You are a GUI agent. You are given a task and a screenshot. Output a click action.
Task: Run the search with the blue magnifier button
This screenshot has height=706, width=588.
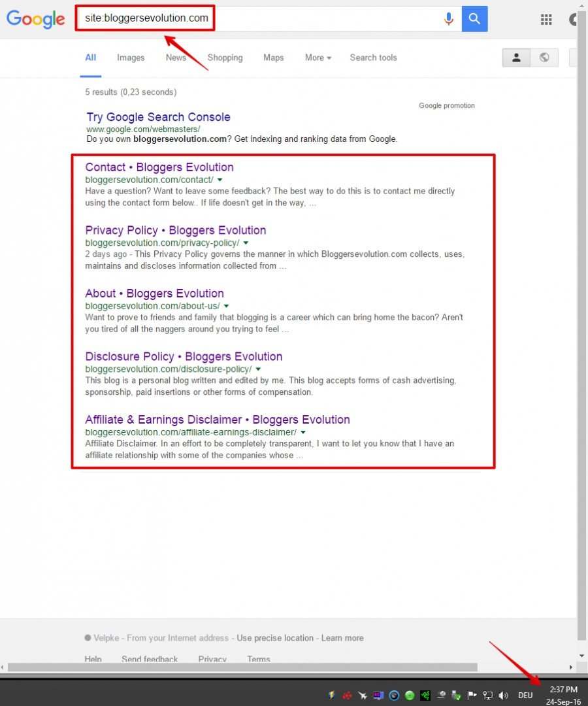pos(474,19)
